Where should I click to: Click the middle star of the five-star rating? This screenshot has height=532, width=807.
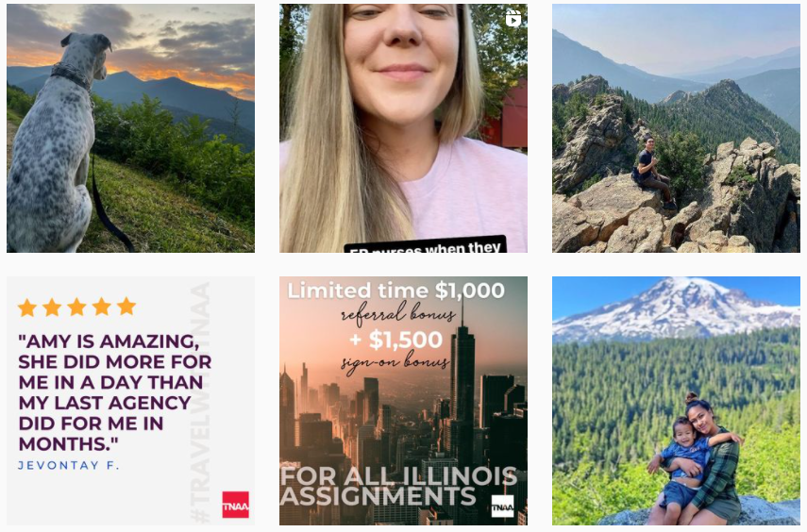coord(76,308)
